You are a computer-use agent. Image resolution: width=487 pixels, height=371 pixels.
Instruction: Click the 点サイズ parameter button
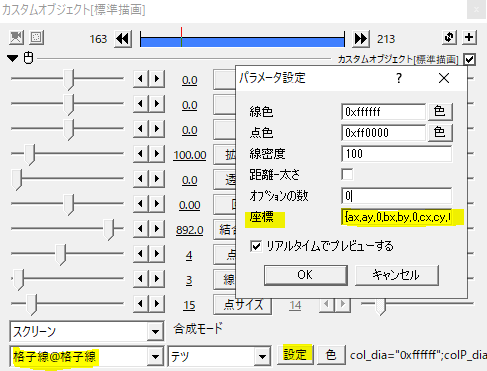[x=242, y=304]
